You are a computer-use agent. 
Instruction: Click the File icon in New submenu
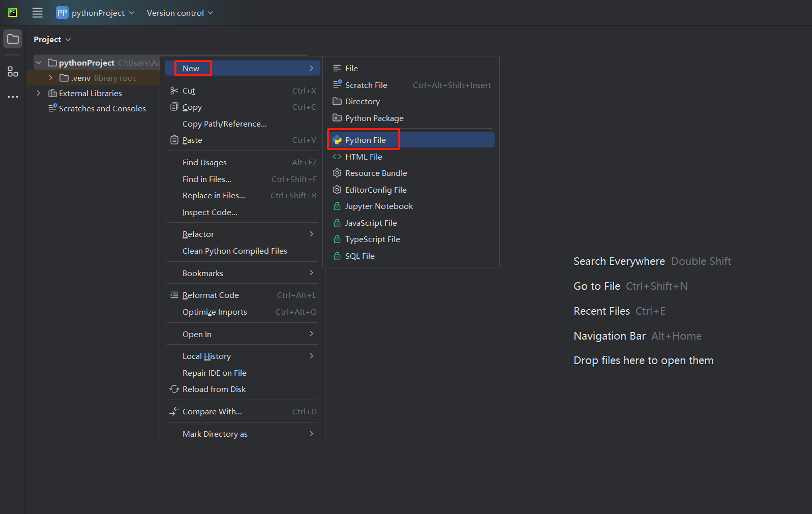pyautogui.click(x=337, y=68)
